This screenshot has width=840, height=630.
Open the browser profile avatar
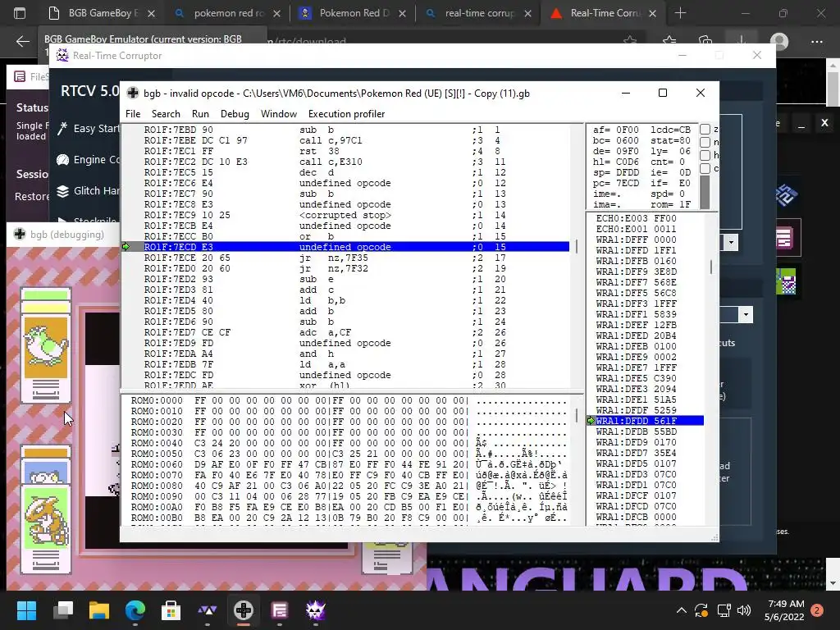pos(779,41)
